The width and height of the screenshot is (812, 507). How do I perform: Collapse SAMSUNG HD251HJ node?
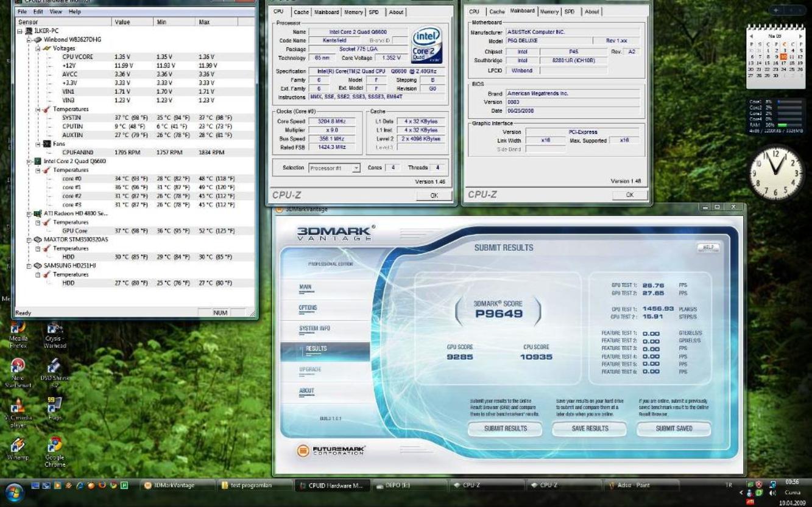pyautogui.click(x=29, y=266)
